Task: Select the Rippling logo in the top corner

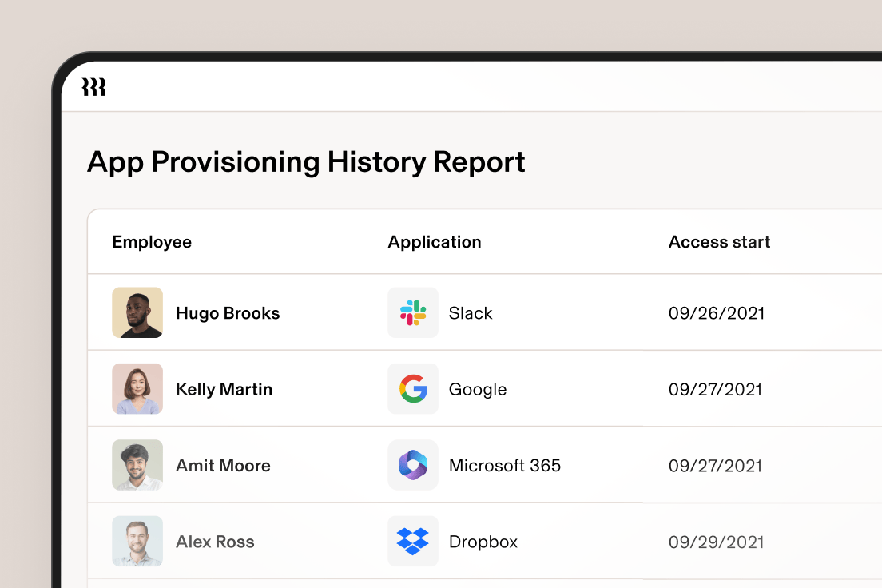Action: tap(94, 88)
